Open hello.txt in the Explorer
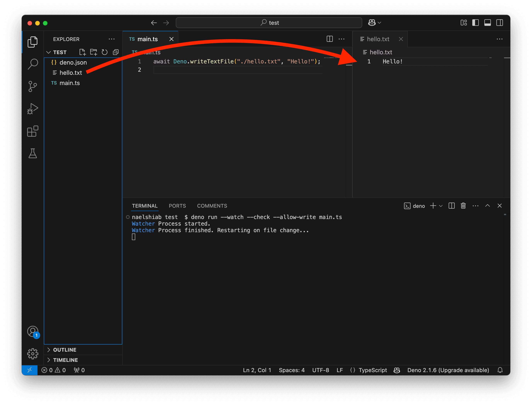 tap(83, 73)
